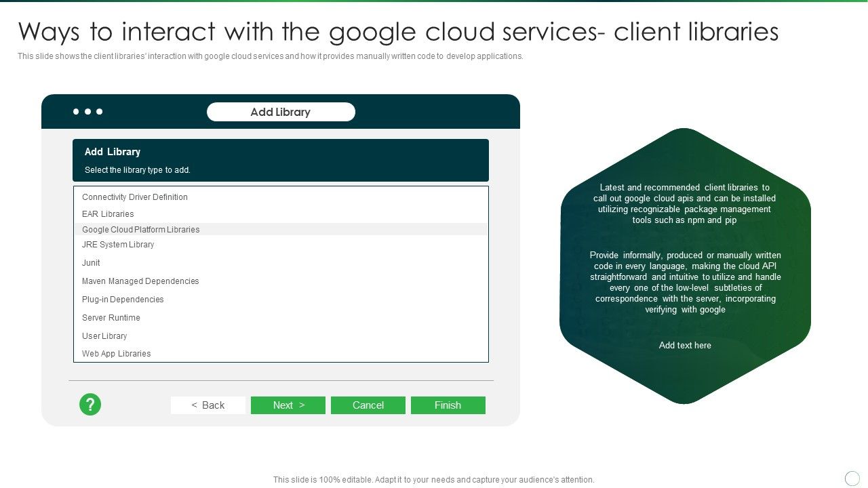Viewport: 868px width, 488px height.
Task: Click the third window dot
Action: click(x=100, y=111)
